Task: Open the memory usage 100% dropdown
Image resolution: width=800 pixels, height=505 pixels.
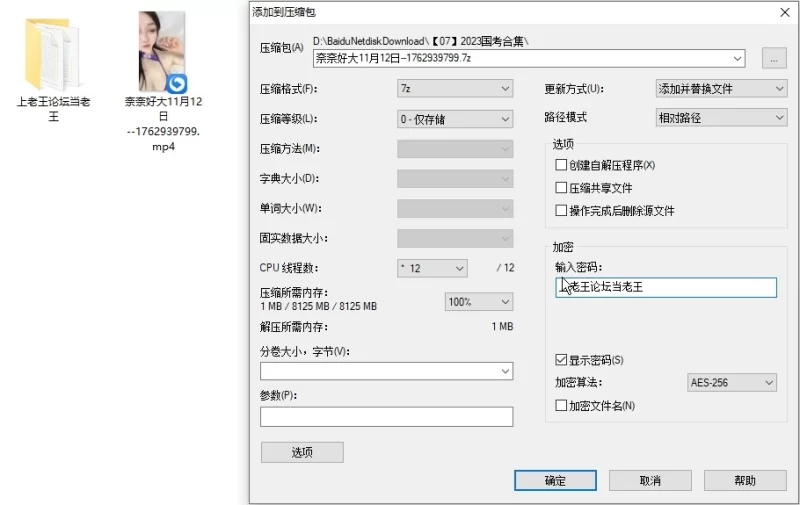Action: [x=479, y=301]
